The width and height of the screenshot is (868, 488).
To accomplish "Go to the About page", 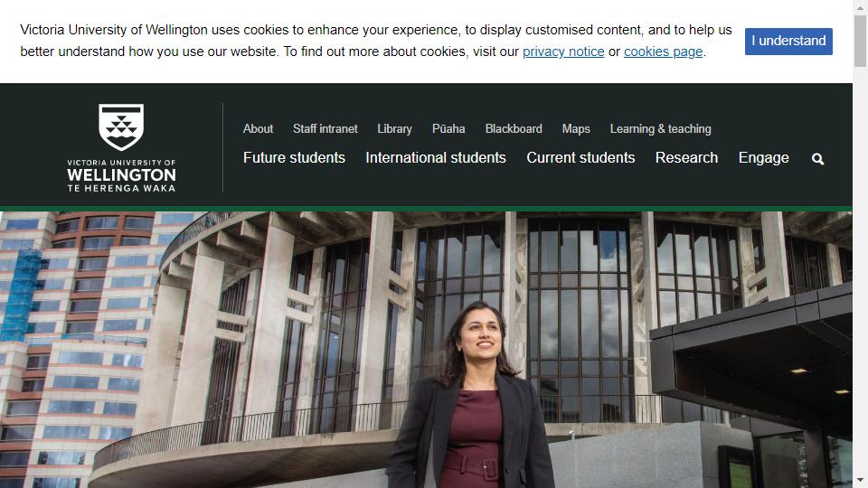I will [258, 129].
